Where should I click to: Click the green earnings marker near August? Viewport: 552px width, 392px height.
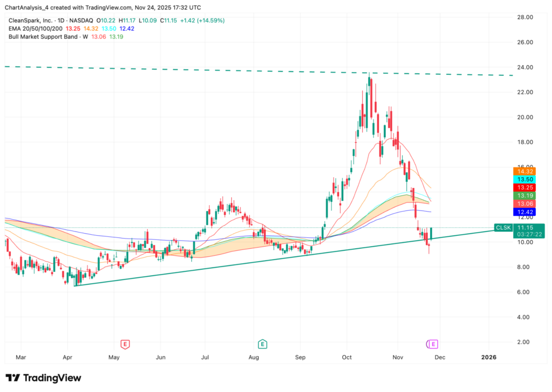[x=262, y=344]
